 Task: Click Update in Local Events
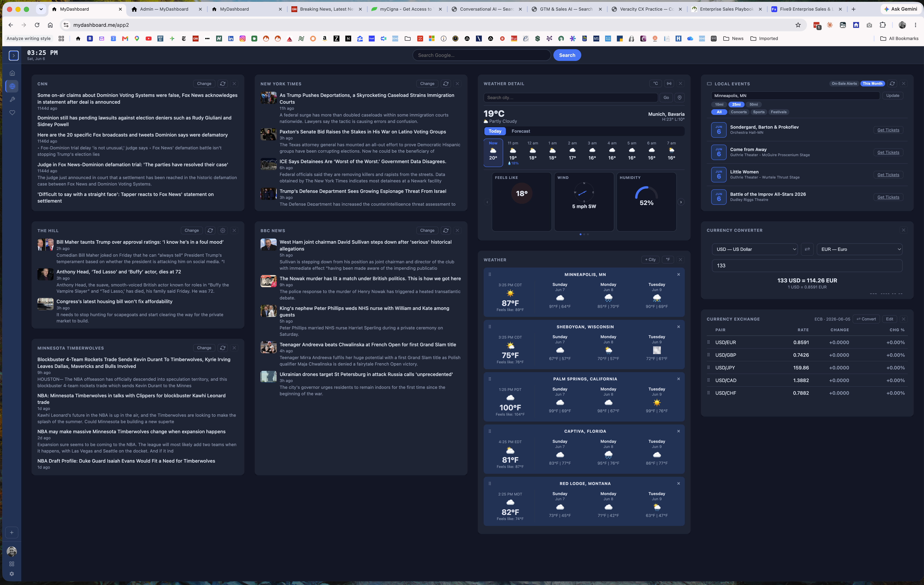point(893,96)
